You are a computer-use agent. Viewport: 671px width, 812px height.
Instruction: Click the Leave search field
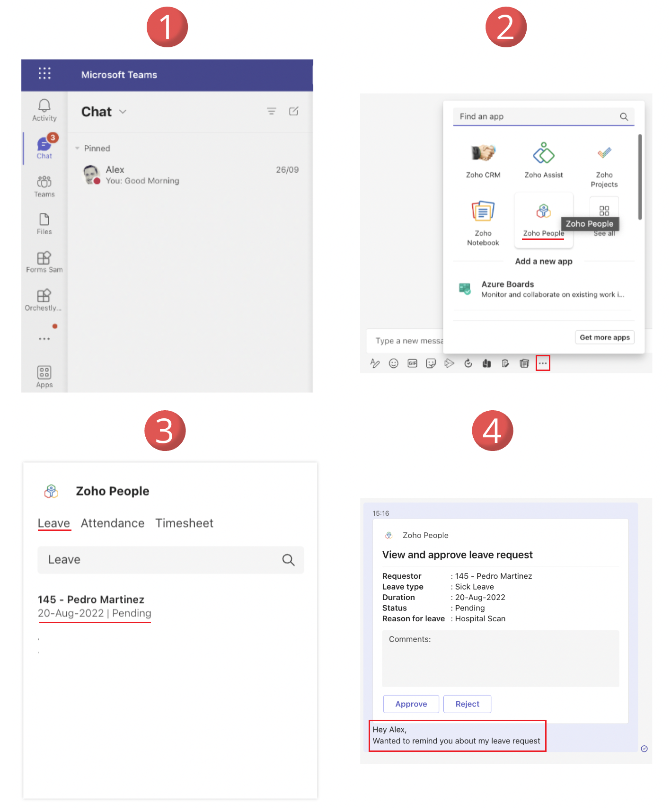pyautogui.click(x=170, y=560)
